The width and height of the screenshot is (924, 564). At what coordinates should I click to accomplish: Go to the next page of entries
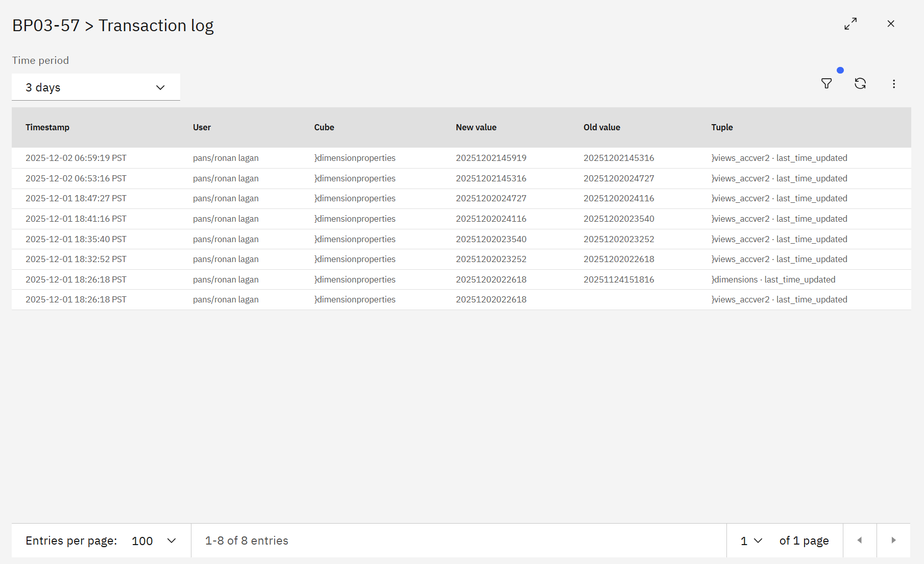(x=893, y=540)
